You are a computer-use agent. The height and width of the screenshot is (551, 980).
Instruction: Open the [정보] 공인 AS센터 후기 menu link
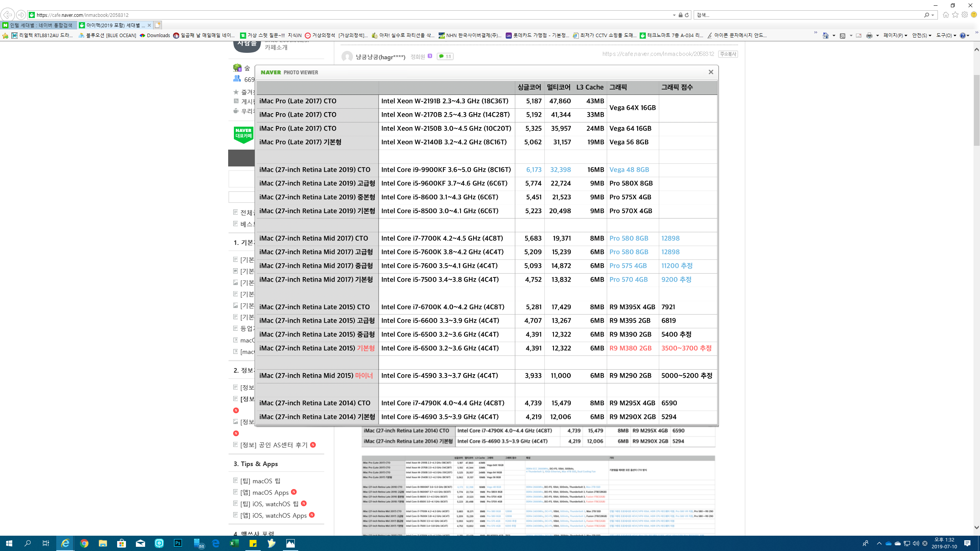274,445
